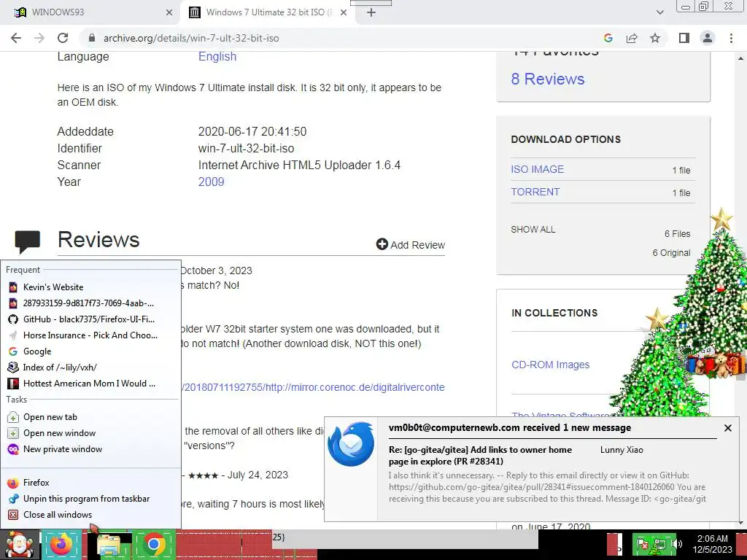The height and width of the screenshot is (560, 747).
Task: Click the page scrollbar up arrow
Action: click(741, 58)
